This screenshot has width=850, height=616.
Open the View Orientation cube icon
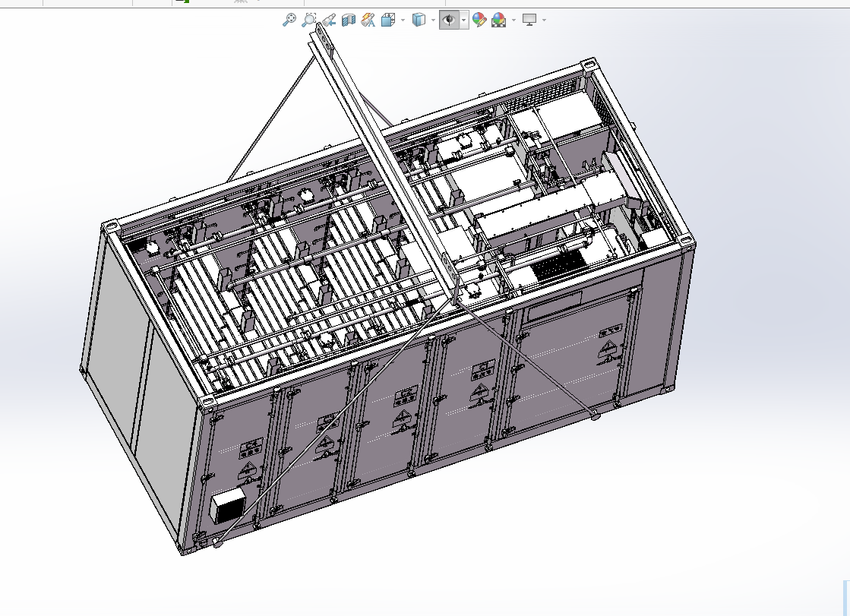[388, 20]
